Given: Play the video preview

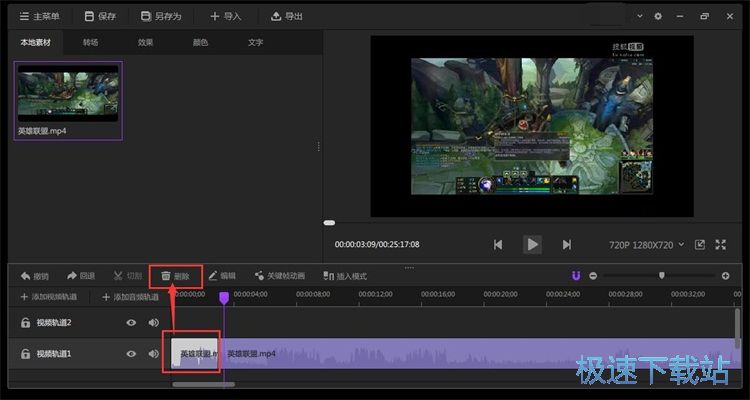Looking at the screenshot, I should (x=532, y=244).
